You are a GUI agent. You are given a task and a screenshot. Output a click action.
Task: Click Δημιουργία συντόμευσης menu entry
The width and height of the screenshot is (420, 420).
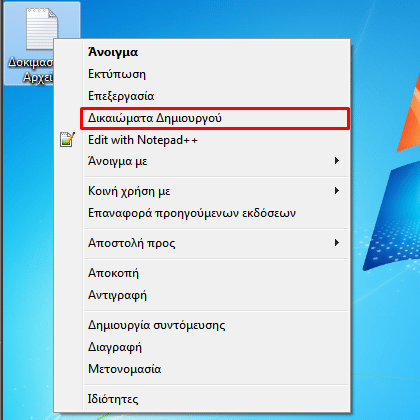click(157, 325)
